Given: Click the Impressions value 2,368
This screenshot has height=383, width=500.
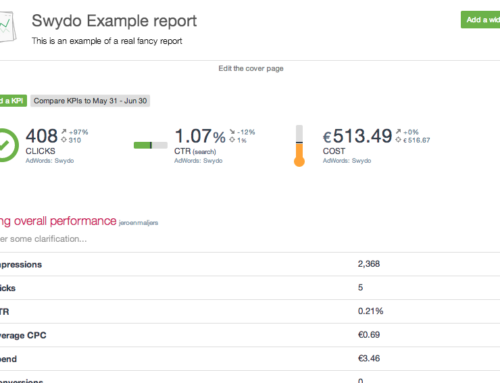Looking at the screenshot, I should click(369, 264).
